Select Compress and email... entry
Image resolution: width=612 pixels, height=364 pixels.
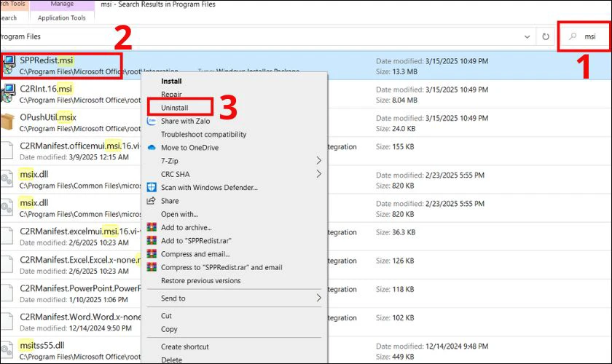(x=195, y=254)
